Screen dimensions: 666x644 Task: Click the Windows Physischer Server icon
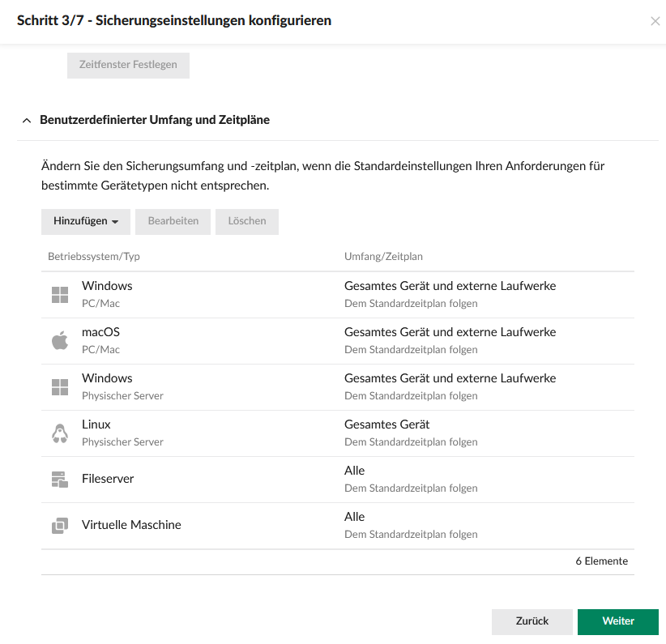coord(60,387)
